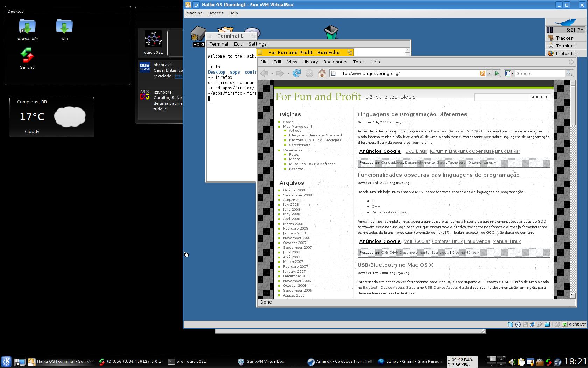Switch to Gmail Gran Paradiso taskbar entry
This screenshot has height=368, width=588.
click(x=410, y=361)
